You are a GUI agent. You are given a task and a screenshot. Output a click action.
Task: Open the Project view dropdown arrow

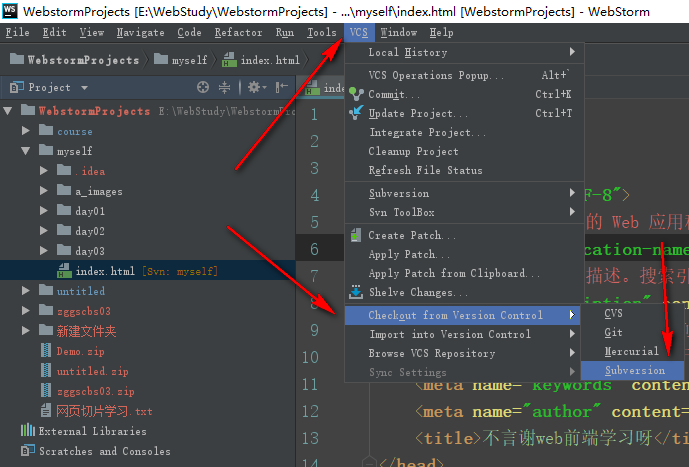pos(84,88)
